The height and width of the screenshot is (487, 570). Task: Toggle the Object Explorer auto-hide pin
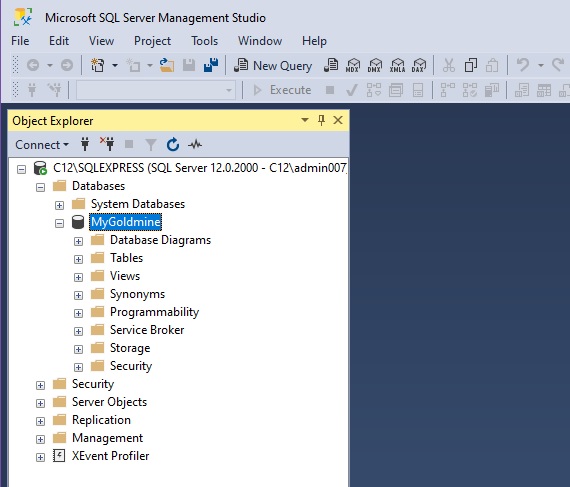tap(321, 120)
